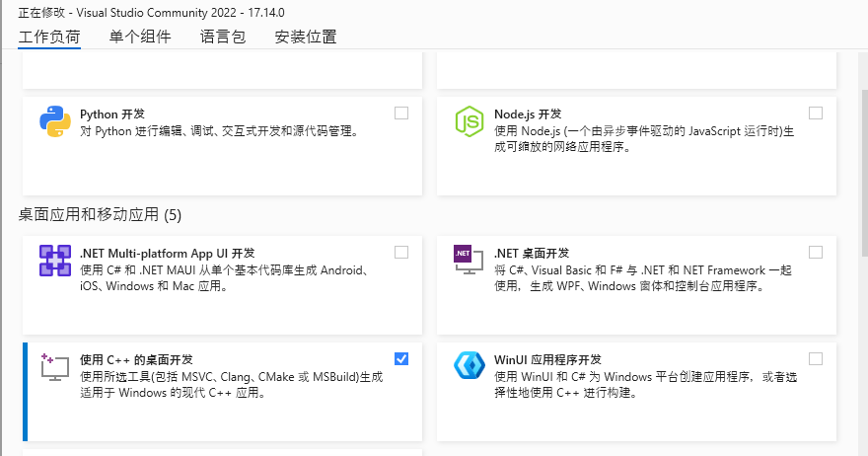The height and width of the screenshot is (456, 868).
Task: Click the 'Python 开发' title text
Action: coord(112,114)
